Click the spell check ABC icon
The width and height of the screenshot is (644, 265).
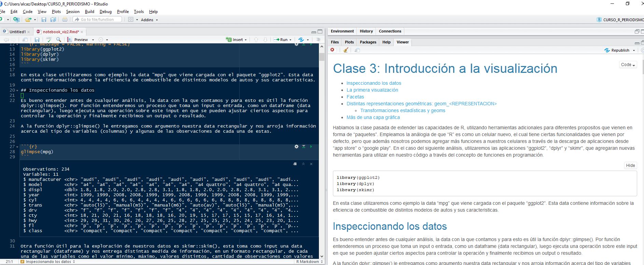49,40
